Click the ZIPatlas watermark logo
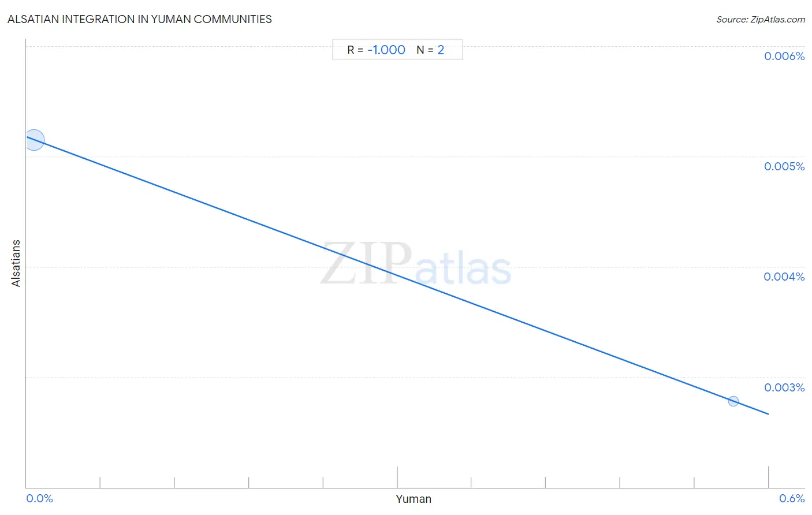812x515 pixels. pos(416,264)
